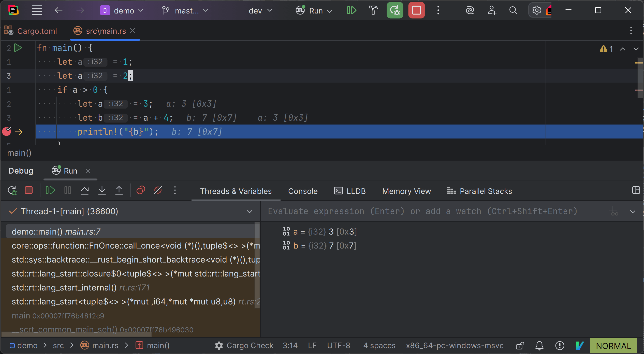Screen dimensions: 644x354
Task: Toggle read-only lock in status bar
Action: tap(520, 346)
